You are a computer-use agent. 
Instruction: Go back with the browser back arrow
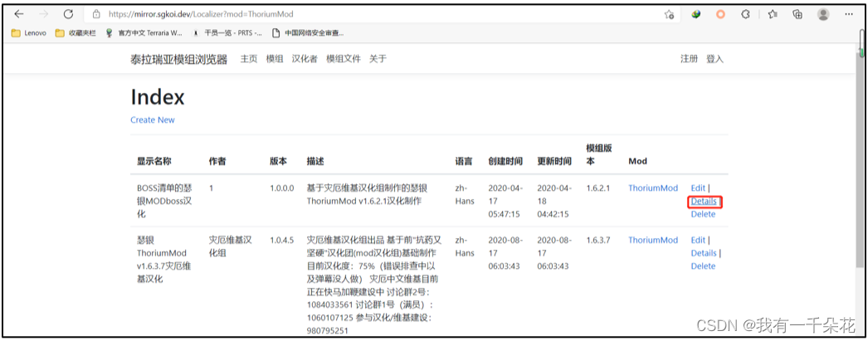tap(19, 14)
